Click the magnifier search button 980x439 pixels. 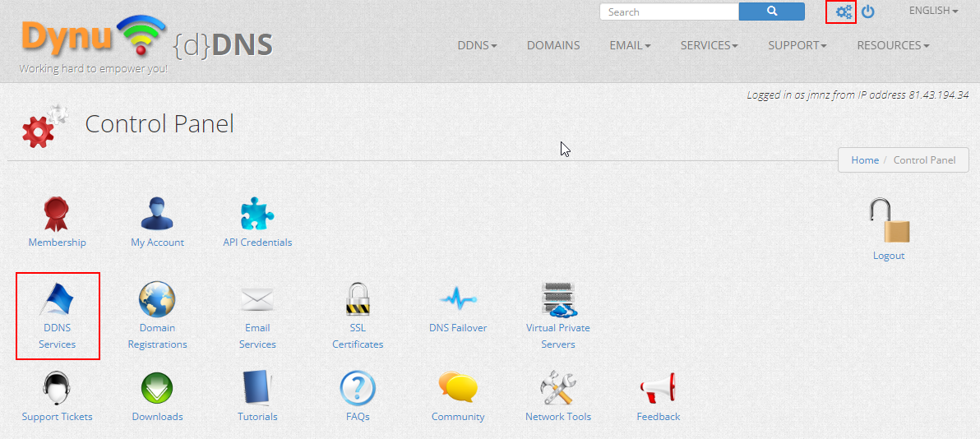click(x=772, y=12)
